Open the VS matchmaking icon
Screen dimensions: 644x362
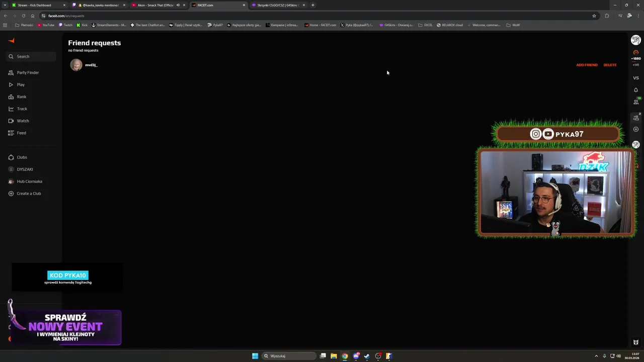[x=636, y=78]
